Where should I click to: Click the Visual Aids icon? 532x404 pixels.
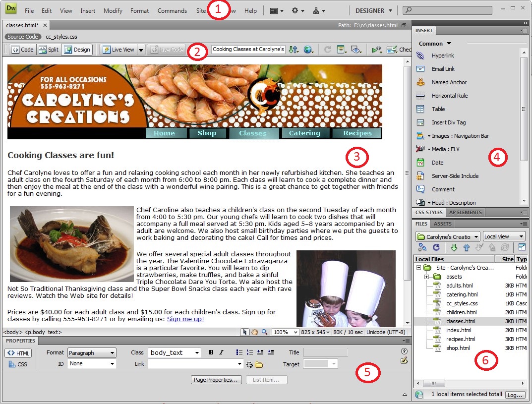pyautogui.click(x=356, y=50)
